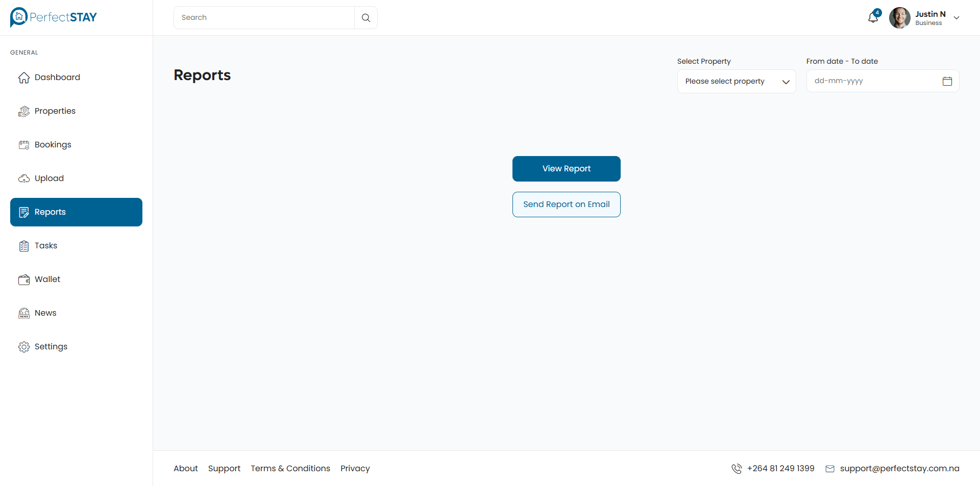Viewport: 980px width, 486px height.
Task: Click the search magnifier icon
Action: [365, 18]
